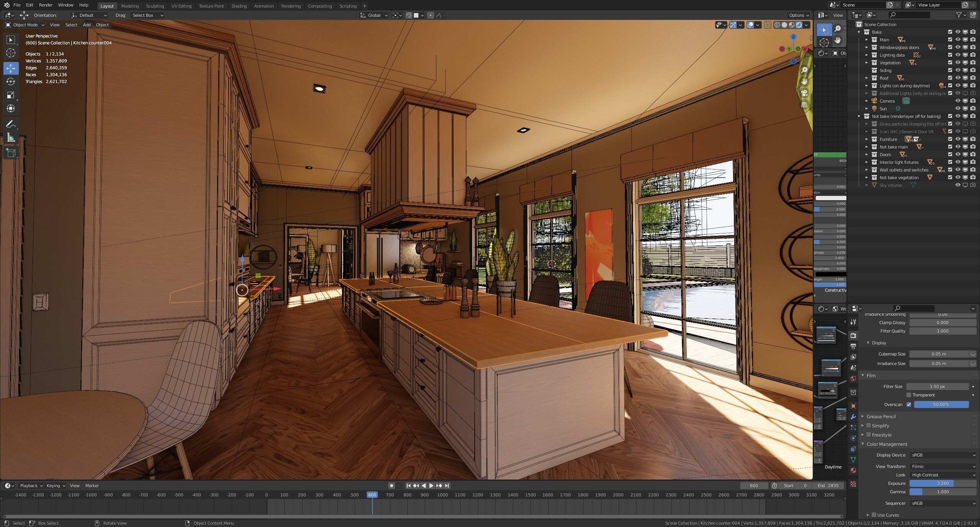Open the Modifier properties wrench tab
Screen dimensions: 980x527
point(853,417)
